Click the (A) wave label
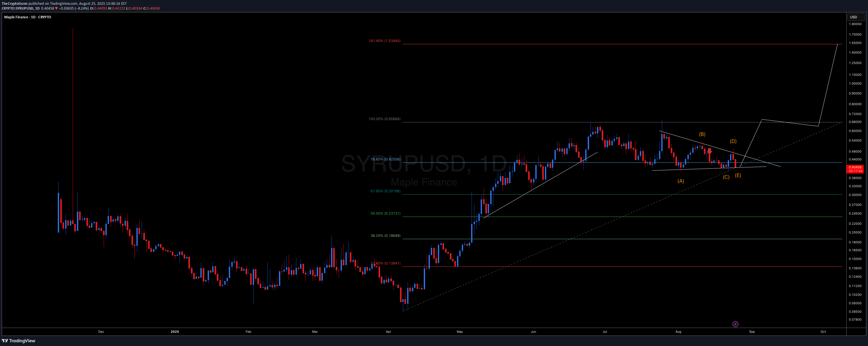Image resolution: width=868 pixels, height=346 pixels. tap(681, 181)
